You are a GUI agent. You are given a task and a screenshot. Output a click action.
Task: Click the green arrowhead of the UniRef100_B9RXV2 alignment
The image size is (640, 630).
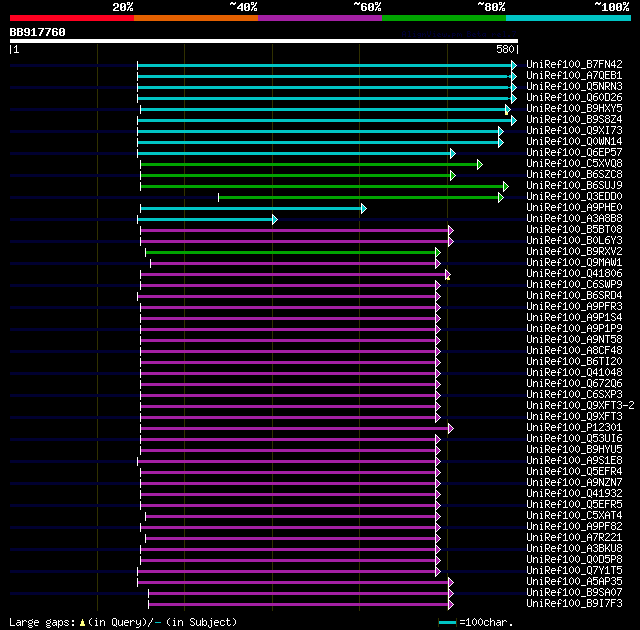(x=438, y=253)
